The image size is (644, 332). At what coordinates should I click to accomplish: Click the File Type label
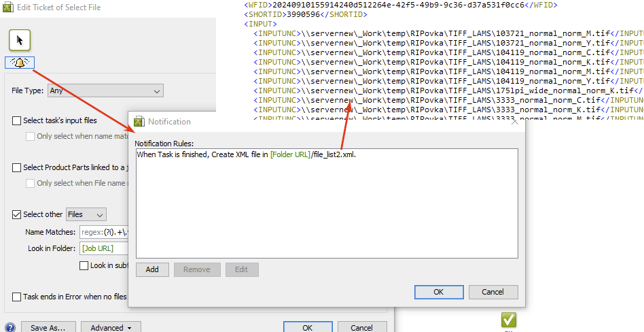coord(28,90)
